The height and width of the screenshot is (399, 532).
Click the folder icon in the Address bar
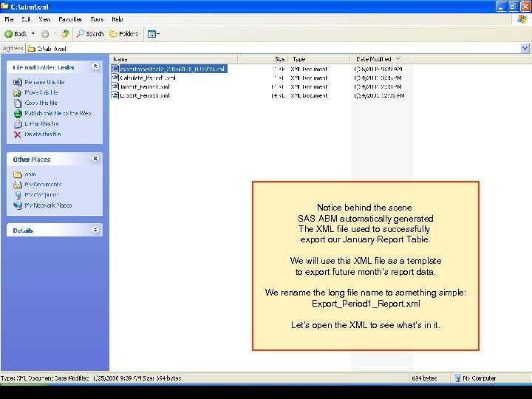(31, 49)
